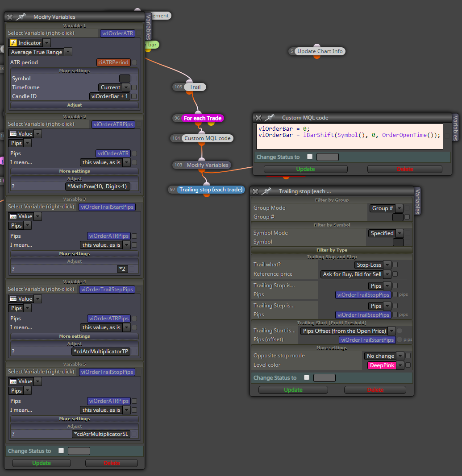462x476 pixels.
Task: Select the Update Chart Info node
Action: (320, 51)
